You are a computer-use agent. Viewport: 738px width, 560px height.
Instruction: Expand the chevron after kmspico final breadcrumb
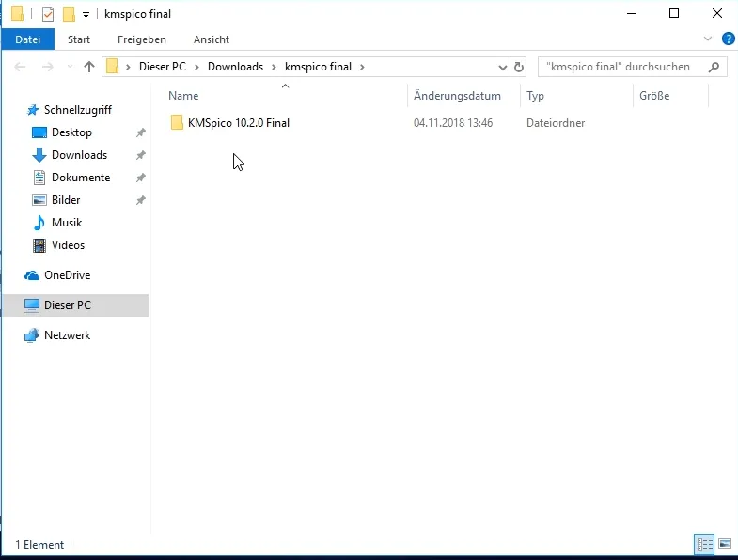pos(362,67)
